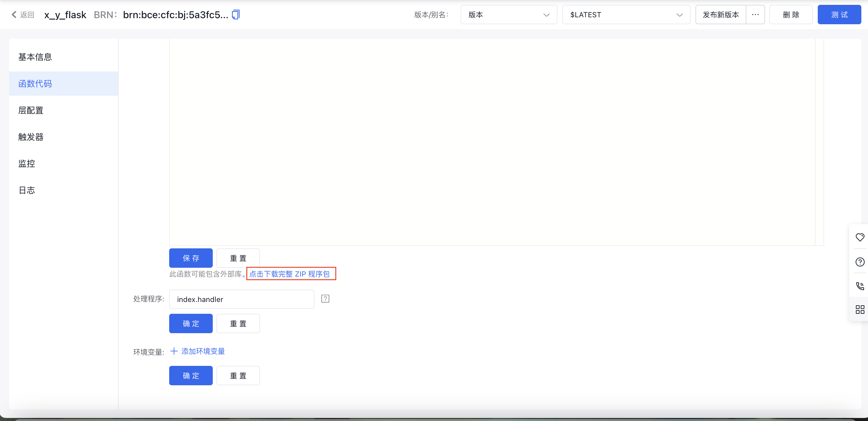Viewport: 868px width, 421px height.
Task: Reset the handler field with 重置
Action: 238,323
